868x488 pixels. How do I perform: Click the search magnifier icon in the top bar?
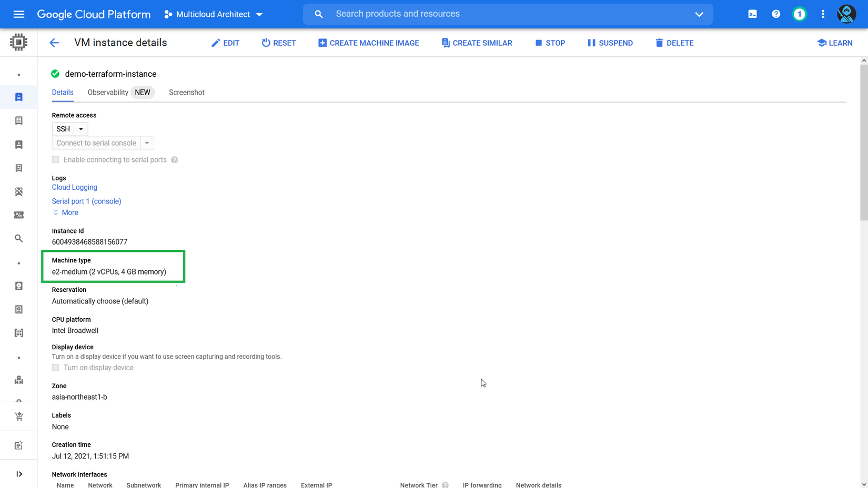pos(319,14)
